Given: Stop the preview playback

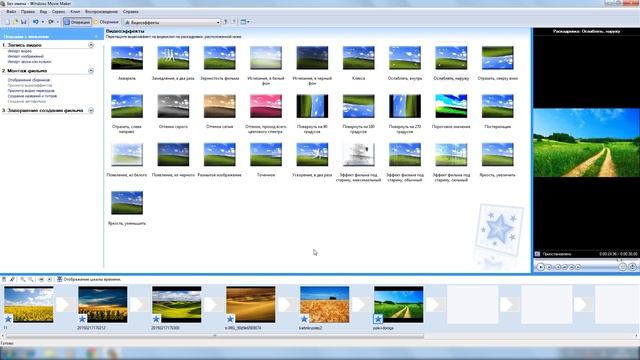Looking at the screenshot, I should [x=549, y=267].
